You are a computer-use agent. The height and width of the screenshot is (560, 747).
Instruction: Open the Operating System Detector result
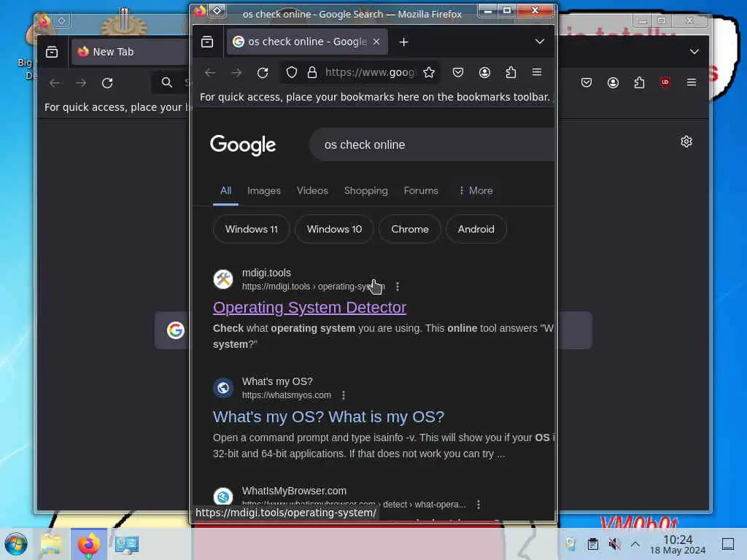(x=309, y=308)
